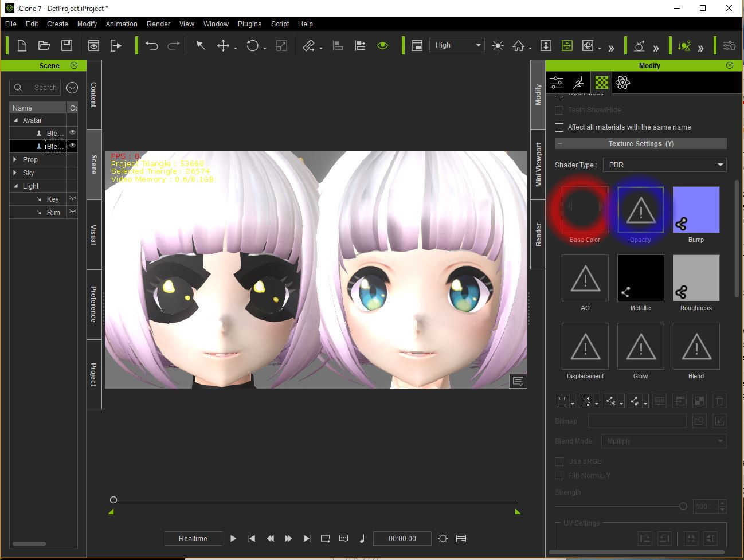Open the render quality High dropdown
Screen dimensions: 744x560
[x=457, y=45]
